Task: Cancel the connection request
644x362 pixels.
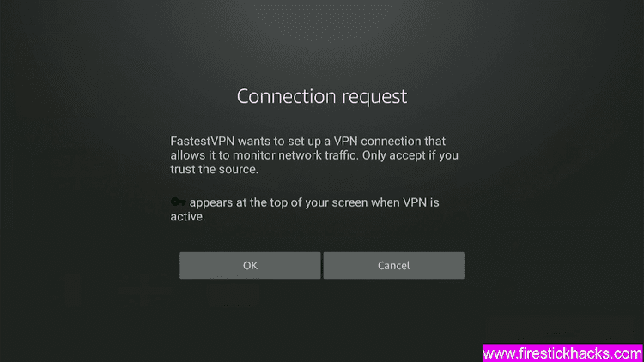Action: tap(393, 266)
